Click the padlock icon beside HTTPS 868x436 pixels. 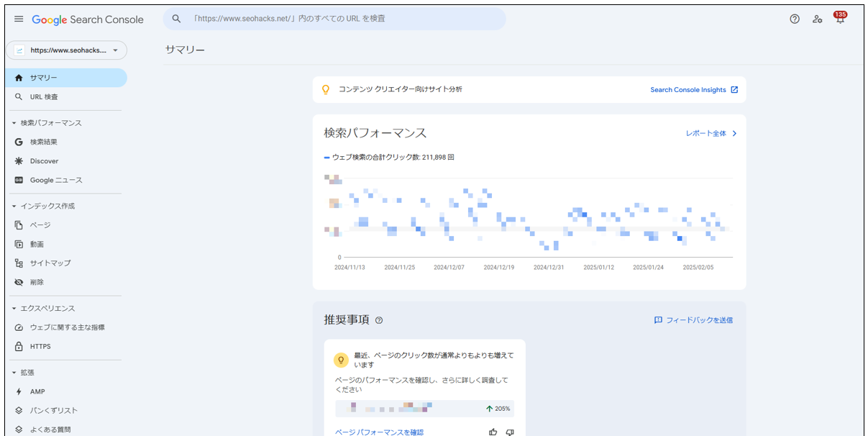click(19, 346)
